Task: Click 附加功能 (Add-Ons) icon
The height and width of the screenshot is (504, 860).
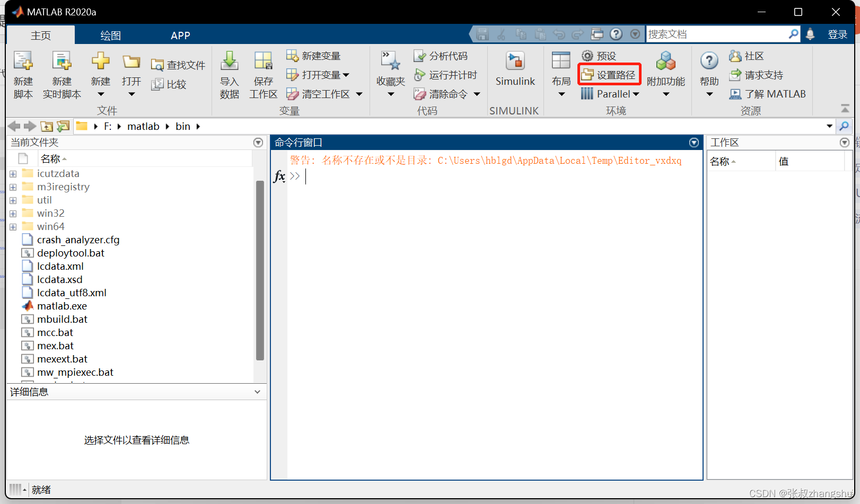Action: point(666,61)
